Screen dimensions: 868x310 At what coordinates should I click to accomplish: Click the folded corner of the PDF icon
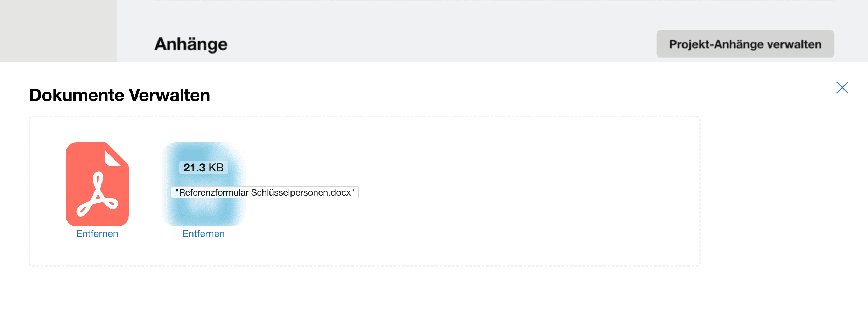(113, 156)
